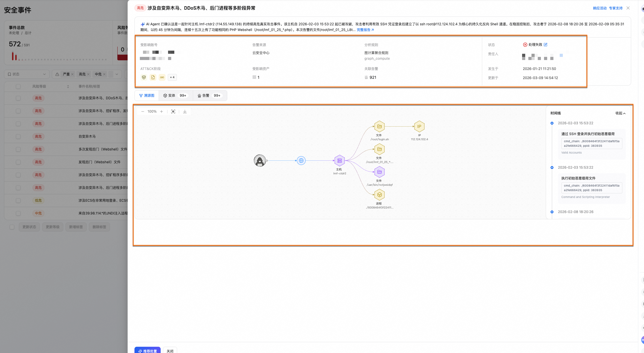Download the attack graph image
Screen dimensions: 644x353
(185, 112)
